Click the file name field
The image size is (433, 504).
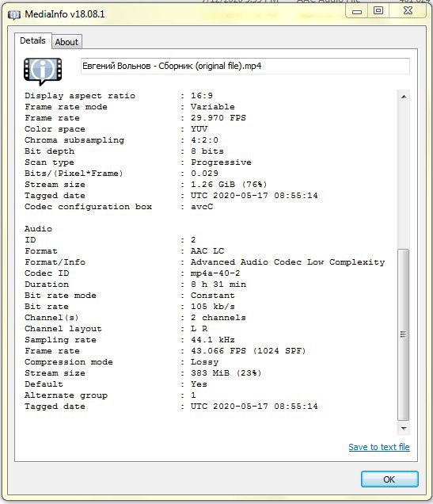(x=245, y=67)
